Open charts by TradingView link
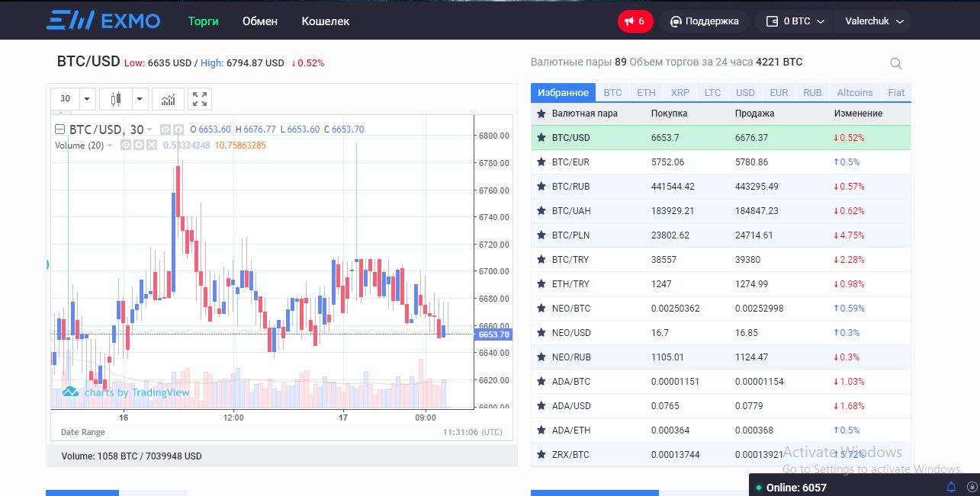Image resolution: width=980 pixels, height=496 pixels. coord(126,392)
